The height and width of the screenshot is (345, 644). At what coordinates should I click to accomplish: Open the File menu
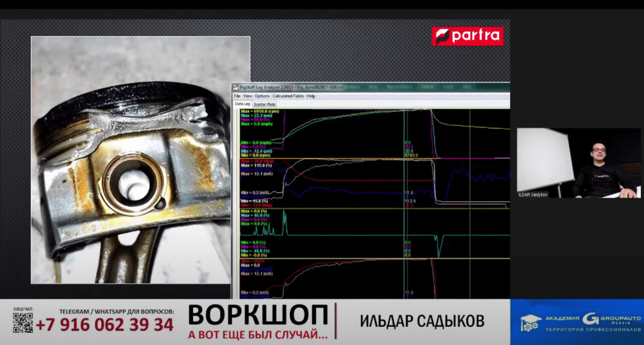pos(237,96)
